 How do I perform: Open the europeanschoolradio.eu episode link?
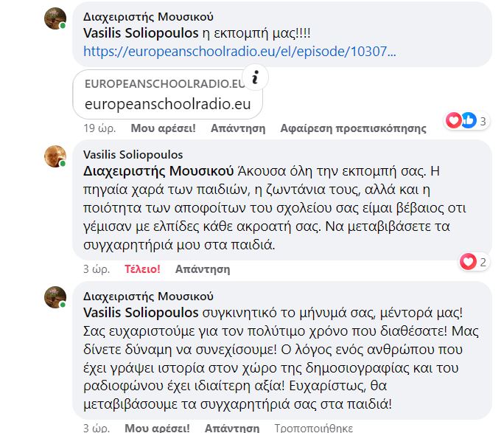coord(239,52)
